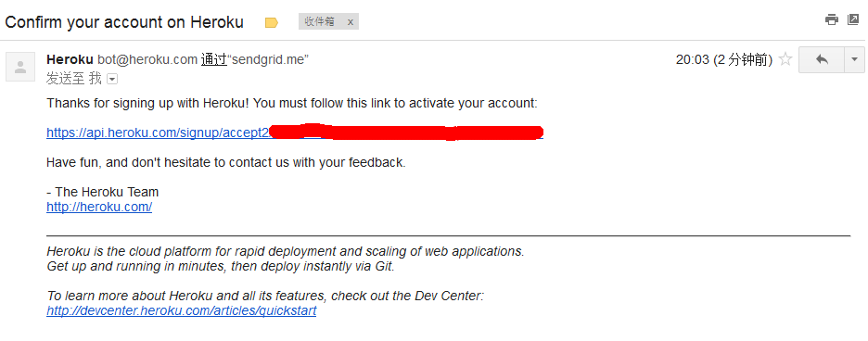
Task: Click the sendgrid.me sending domain text
Action: coord(268,60)
